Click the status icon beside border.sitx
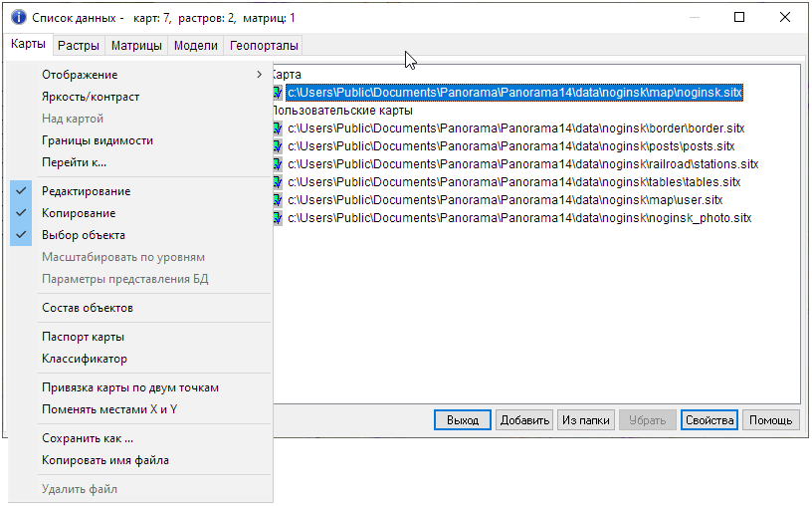The image size is (812, 506). tap(278, 128)
